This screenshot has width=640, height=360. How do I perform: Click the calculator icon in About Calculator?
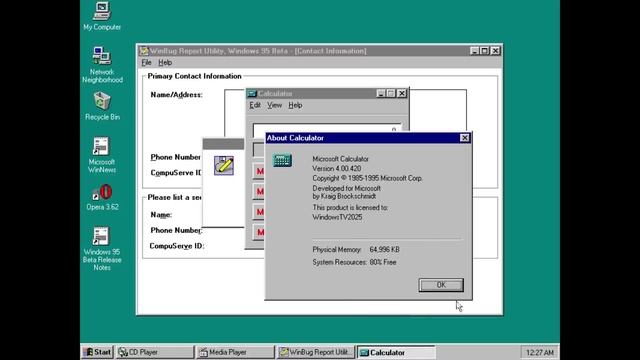pyautogui.click(x=282, y=160)
